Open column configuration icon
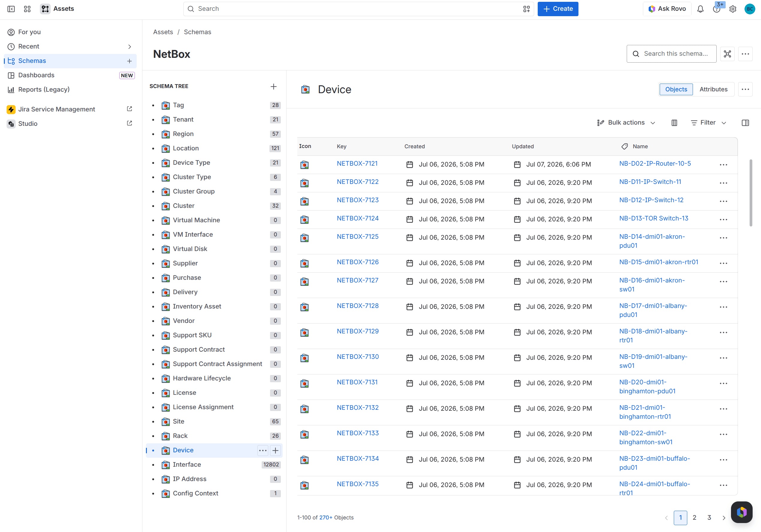Image resolution: width=761 pixels, height=532 pixels. 674,123
